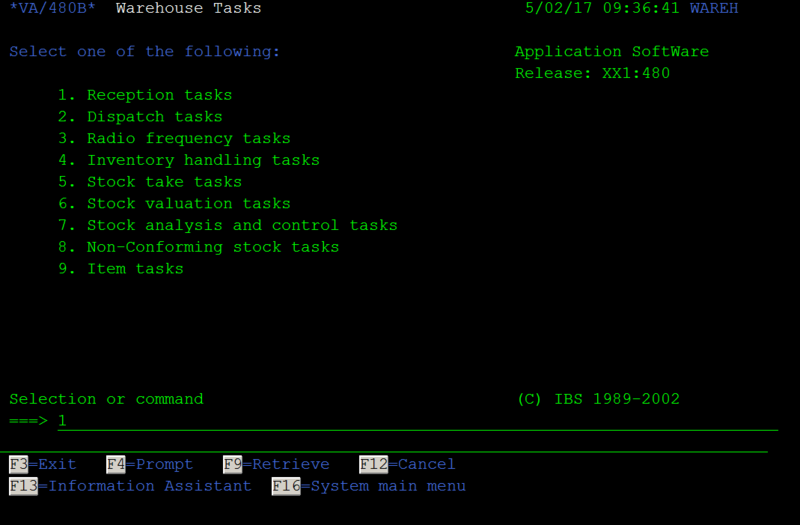Select Non-Conforming stock tasks
Viewport: 800px width, 525px height.
point(198,247)
